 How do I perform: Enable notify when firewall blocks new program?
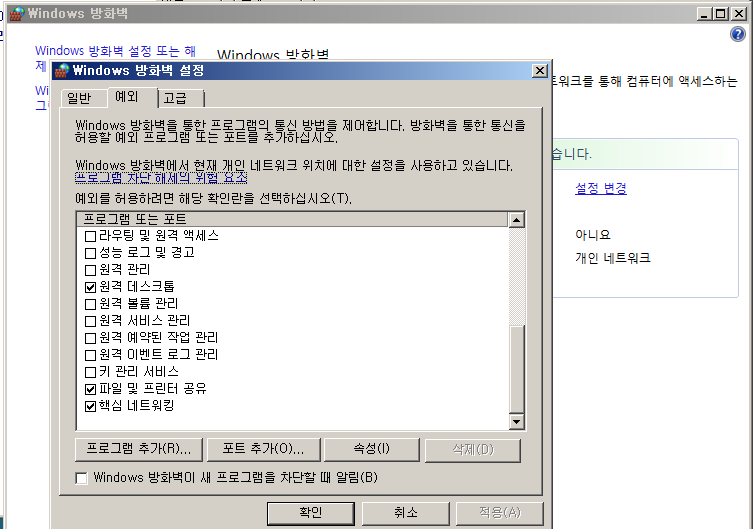click(x=82, y=478)
